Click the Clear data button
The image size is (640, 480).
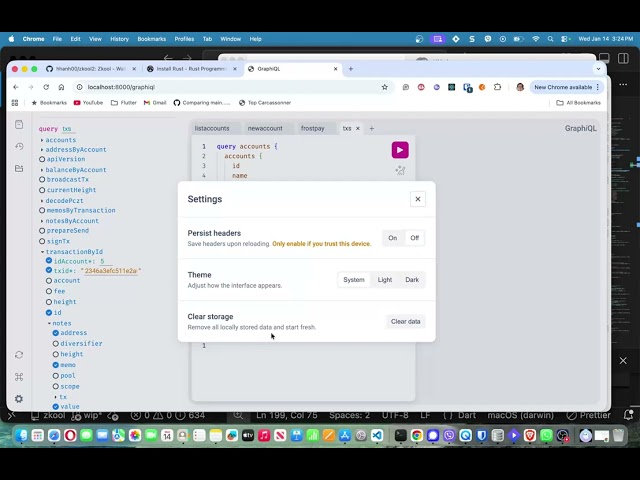tap(405, 322)
